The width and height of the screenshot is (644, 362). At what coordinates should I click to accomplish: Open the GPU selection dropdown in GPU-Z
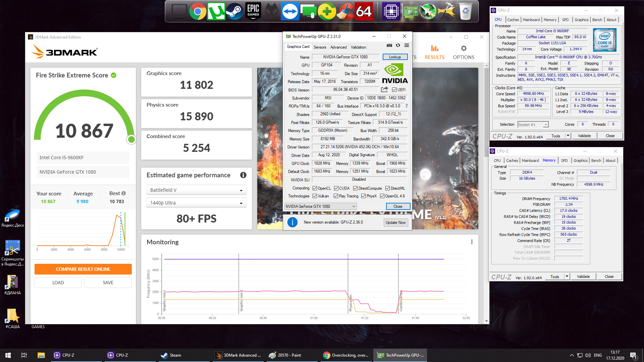(x=320, y=206)
